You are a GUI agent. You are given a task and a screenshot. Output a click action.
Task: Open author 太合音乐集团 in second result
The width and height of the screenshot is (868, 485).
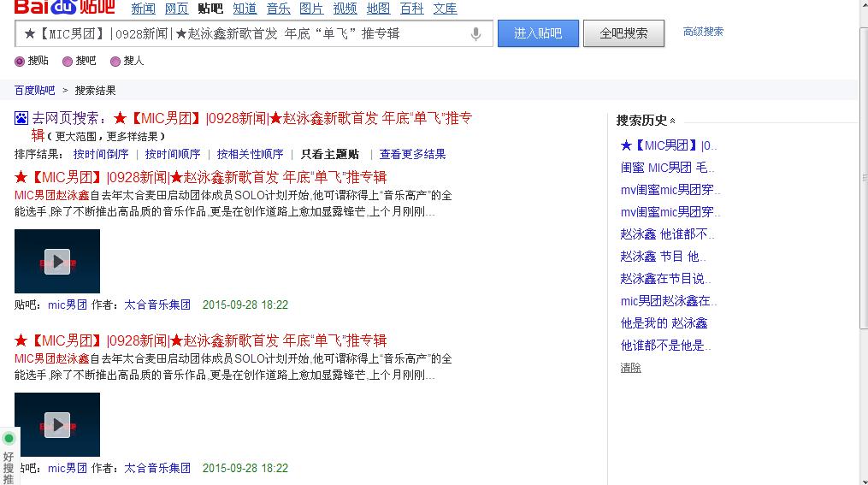(x=157, y=468)
